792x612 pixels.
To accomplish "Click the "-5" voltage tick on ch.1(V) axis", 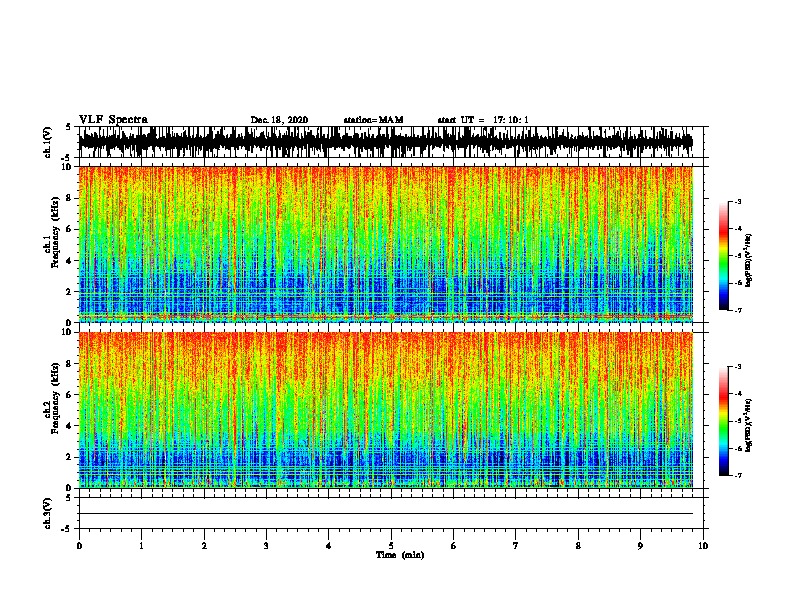I will [x=68, y=158].
